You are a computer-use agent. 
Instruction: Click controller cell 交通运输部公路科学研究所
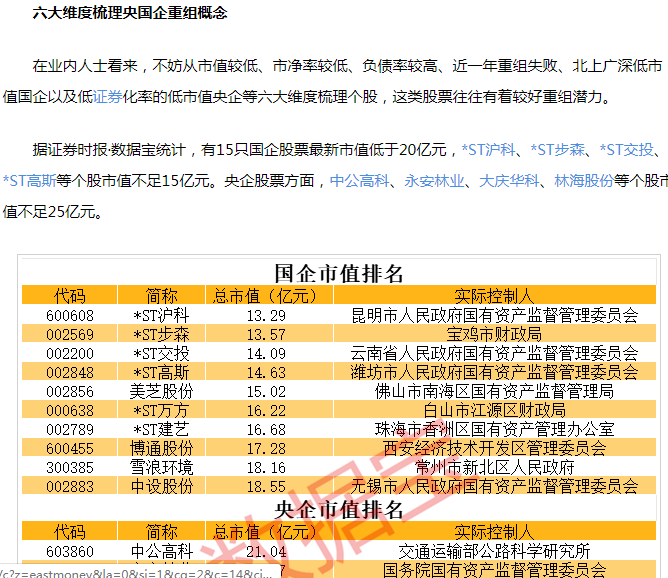click(494, 552)
